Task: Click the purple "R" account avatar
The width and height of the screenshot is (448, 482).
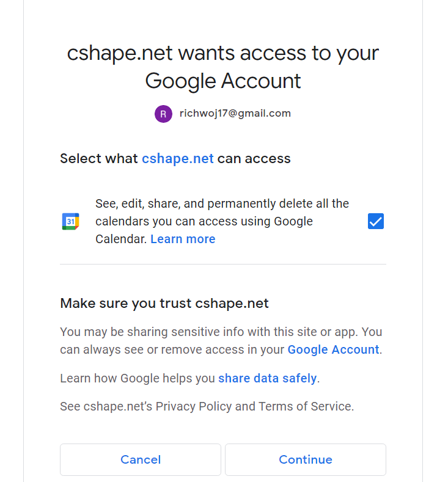Action: (x=163, y=114)
